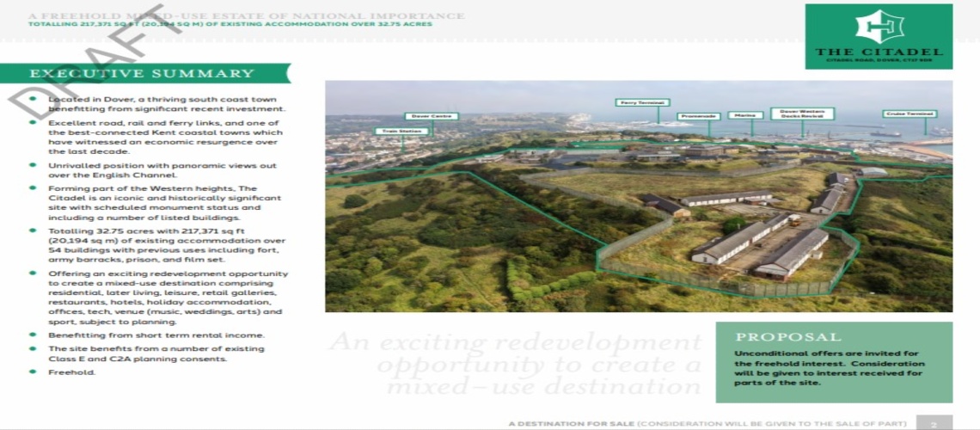Select the Promenade label on photo
The height and width of the screenshot is (430, 980).
coord(697,115)
